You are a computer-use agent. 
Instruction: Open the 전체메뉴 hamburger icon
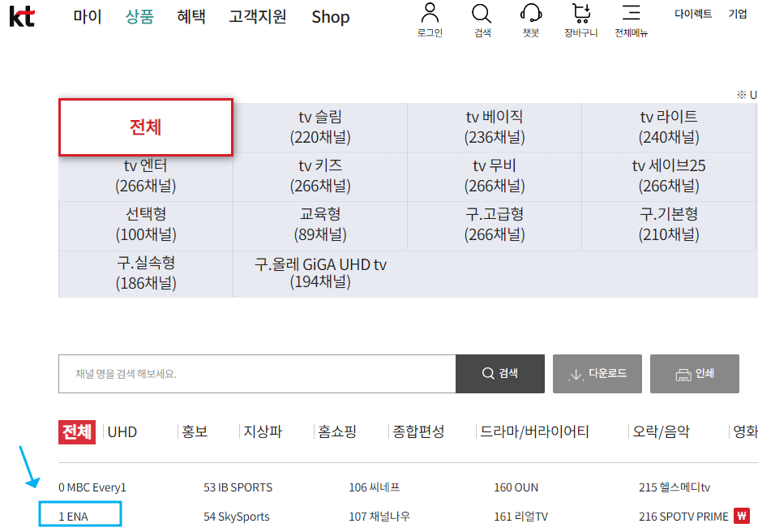click(631, 13)
